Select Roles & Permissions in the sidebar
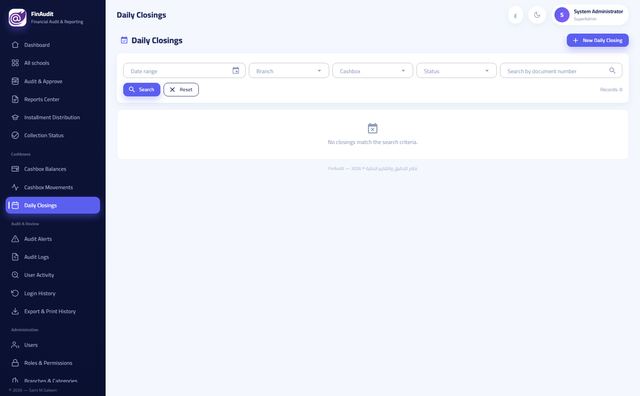 (53, 363)
